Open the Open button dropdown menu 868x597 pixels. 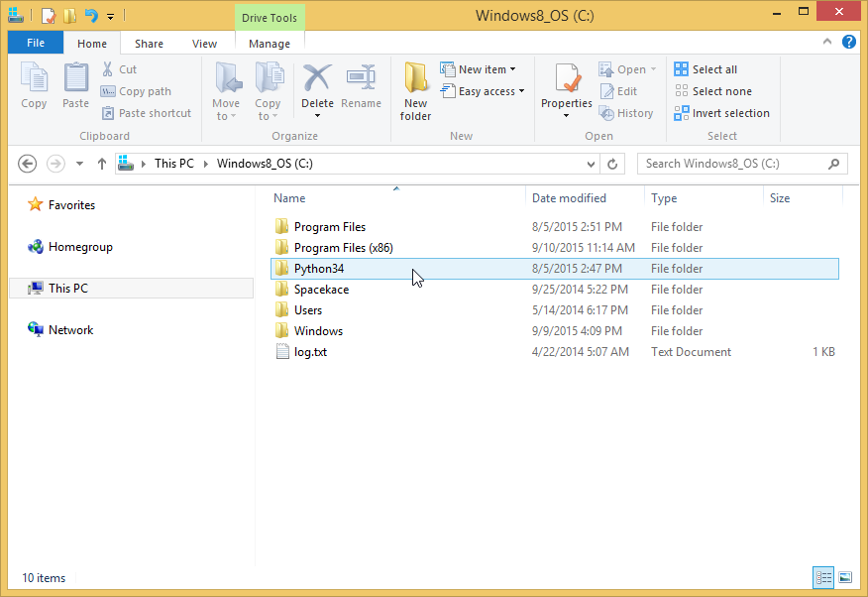pyautogui.click(x=654, y=69)
